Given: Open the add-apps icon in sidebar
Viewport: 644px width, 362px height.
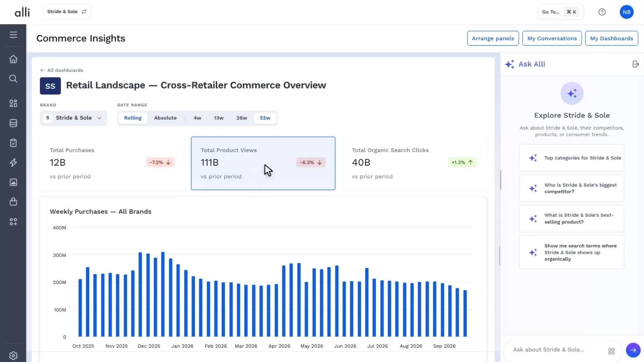Looking at the screenshot, I should coord(13,222).
